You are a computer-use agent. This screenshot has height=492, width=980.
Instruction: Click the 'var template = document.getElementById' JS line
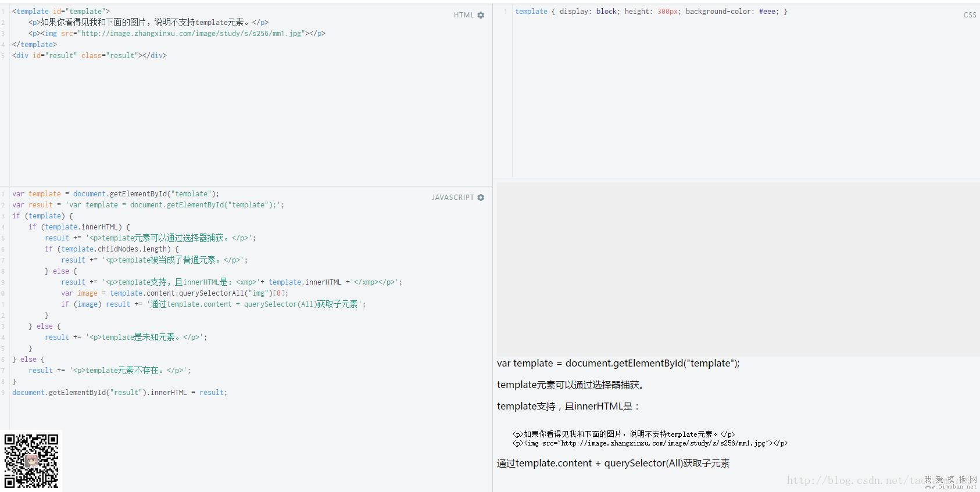click(116, 193)
